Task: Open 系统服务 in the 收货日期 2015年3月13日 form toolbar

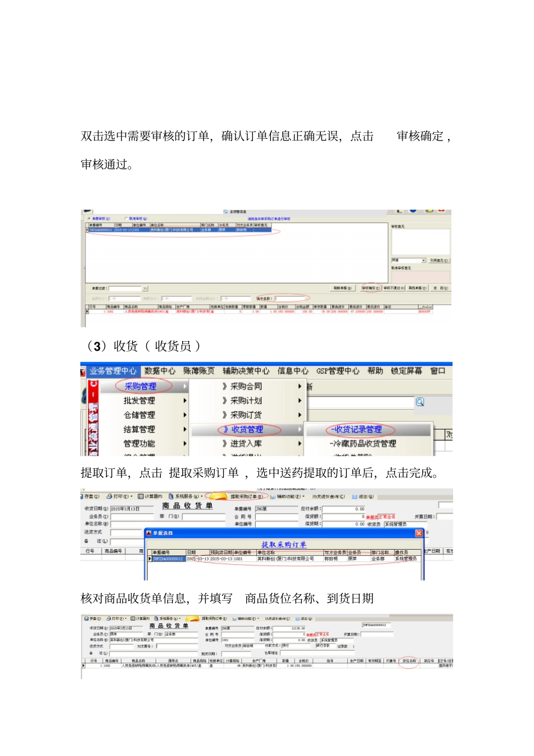Action: (x=186, y=496)
